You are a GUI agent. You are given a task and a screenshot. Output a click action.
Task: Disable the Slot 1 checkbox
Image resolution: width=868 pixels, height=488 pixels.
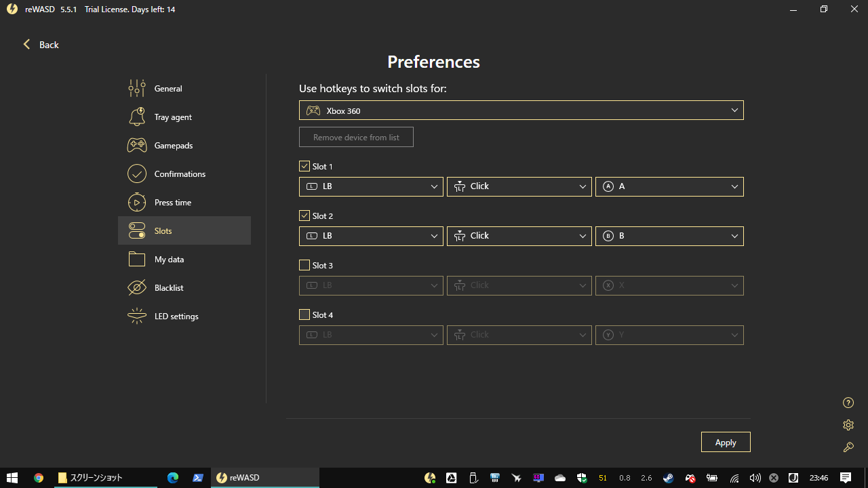304,166
